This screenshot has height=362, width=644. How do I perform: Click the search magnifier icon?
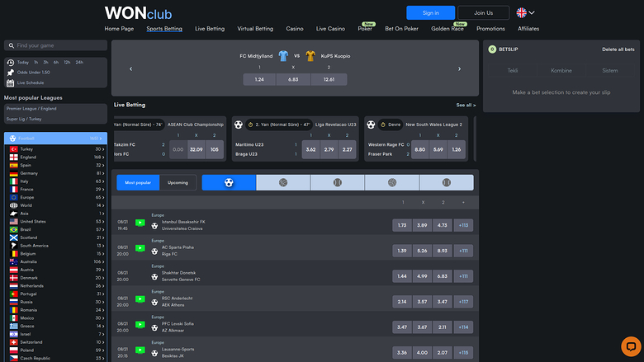[12, 45]
